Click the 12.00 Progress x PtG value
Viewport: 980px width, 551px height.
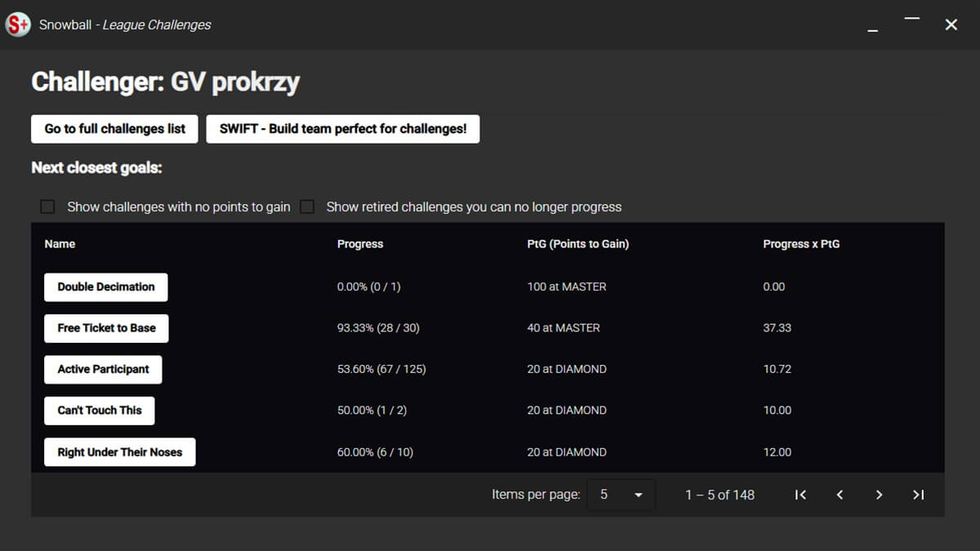777,452
